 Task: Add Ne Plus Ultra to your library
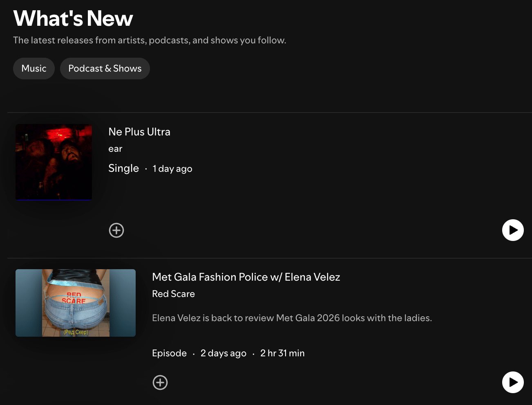click(116, 230)
